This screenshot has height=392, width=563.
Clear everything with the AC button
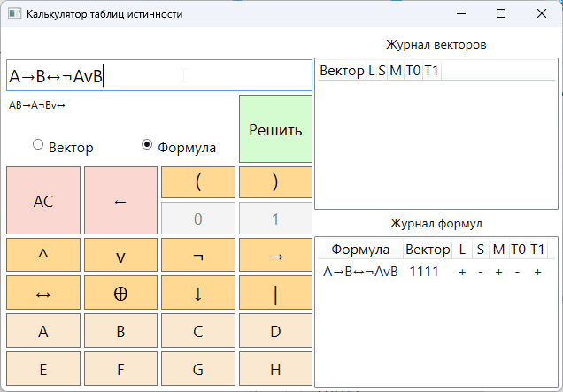coord(42,201)
